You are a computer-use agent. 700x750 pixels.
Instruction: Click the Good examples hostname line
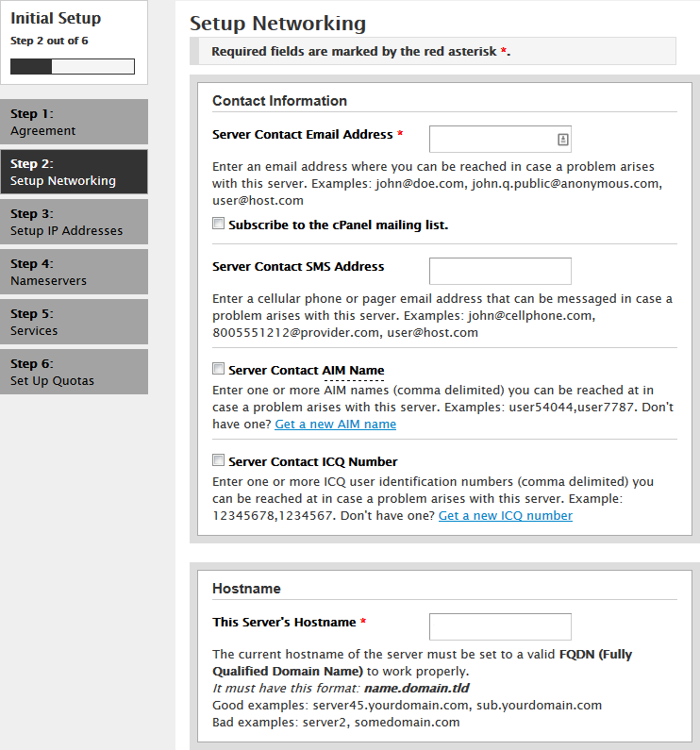pyautogui.click(x=408, y=706)
